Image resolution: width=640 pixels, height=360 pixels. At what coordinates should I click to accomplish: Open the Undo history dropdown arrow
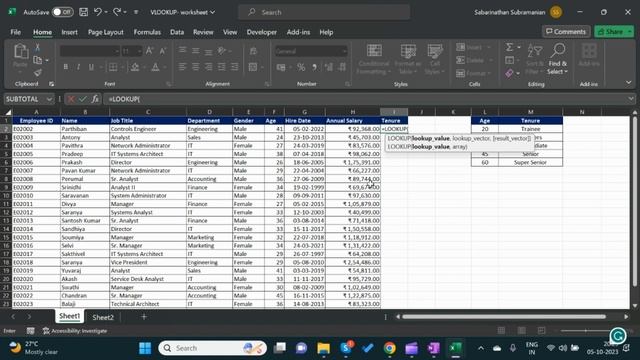click(x=106, y=12)
